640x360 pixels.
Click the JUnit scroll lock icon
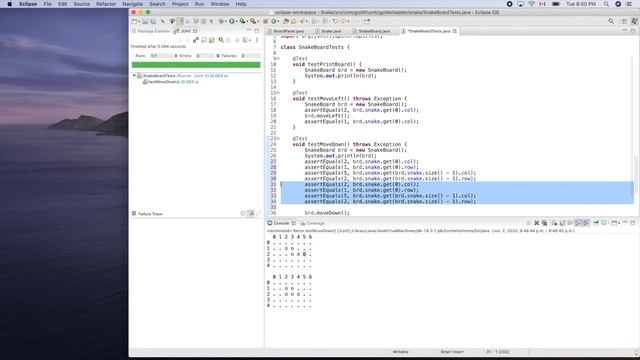click(211, 40)
